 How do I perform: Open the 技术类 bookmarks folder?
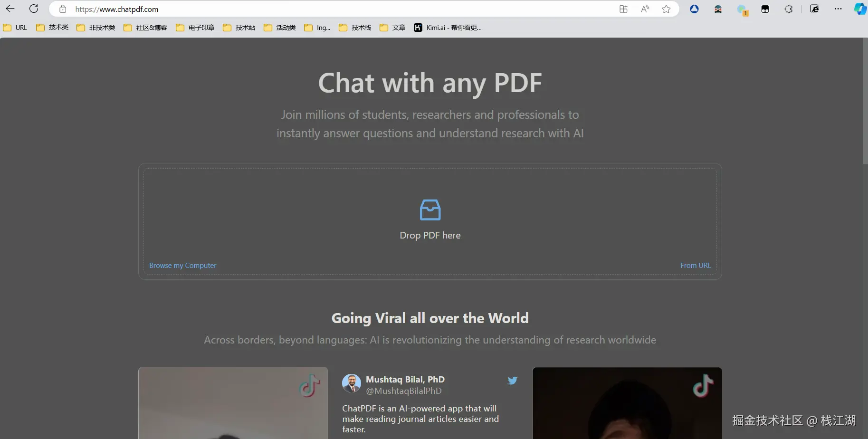(x=52, y=28)
